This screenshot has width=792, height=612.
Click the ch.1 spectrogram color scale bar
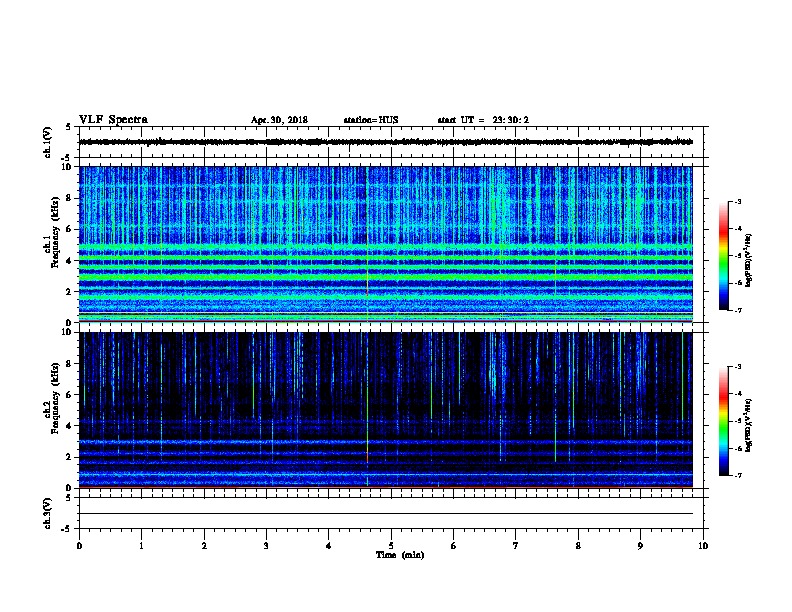(x=723, y=256)
